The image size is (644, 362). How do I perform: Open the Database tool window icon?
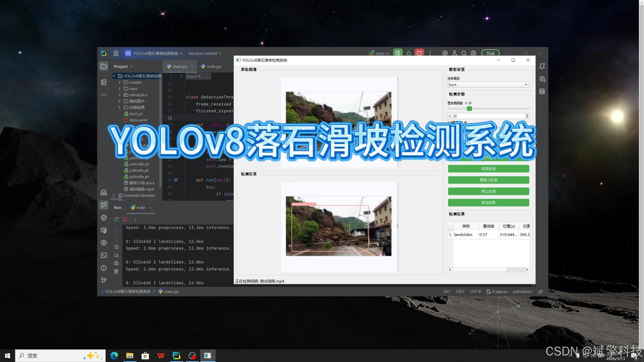(542, 92)
